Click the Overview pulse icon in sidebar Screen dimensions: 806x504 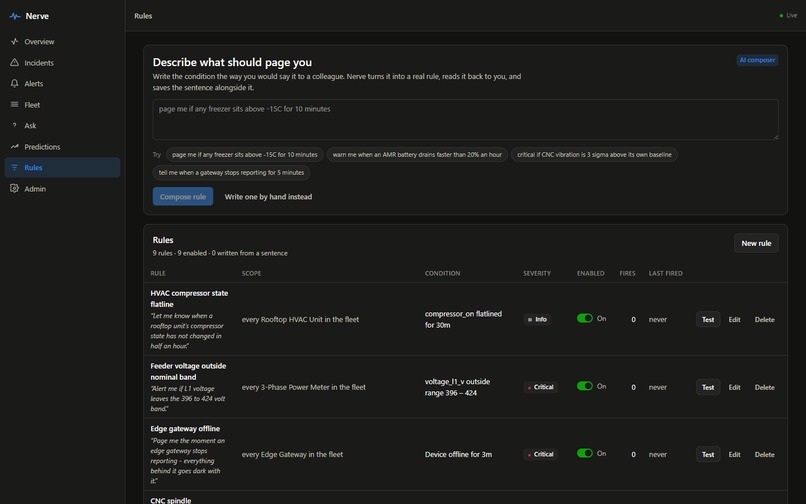click(x=14, y=42)
